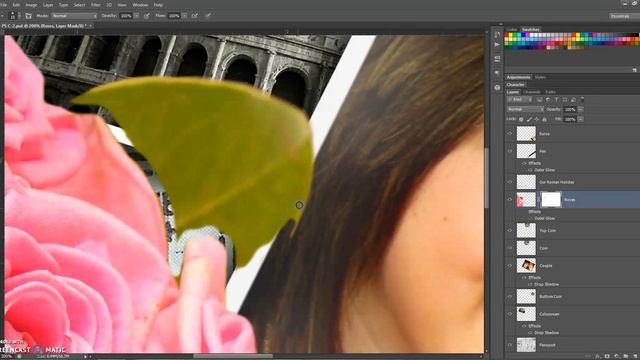Lock position icon in Layers panel
This screenshot has width=640, height=360.
click(x=537, y=119)
